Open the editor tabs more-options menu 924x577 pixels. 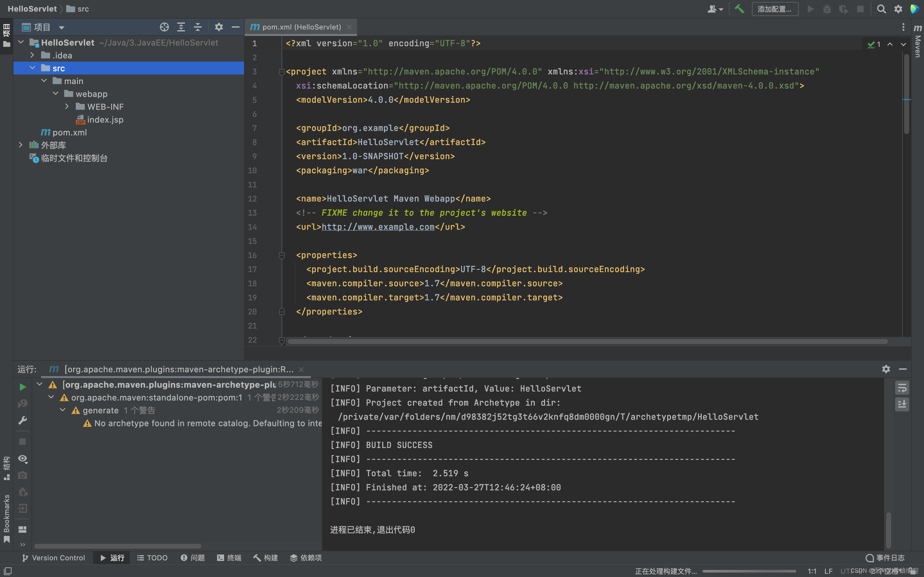pos(903,27)
